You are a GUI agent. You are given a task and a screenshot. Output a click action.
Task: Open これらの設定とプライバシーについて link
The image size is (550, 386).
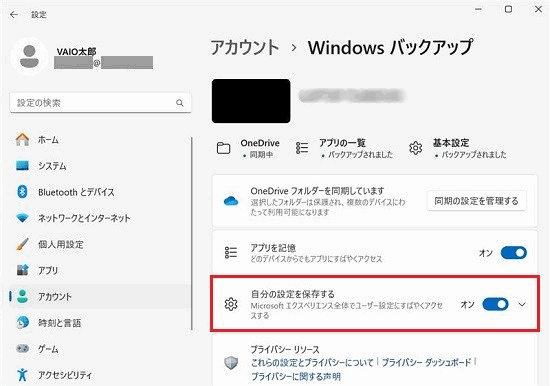coord(312,362)
